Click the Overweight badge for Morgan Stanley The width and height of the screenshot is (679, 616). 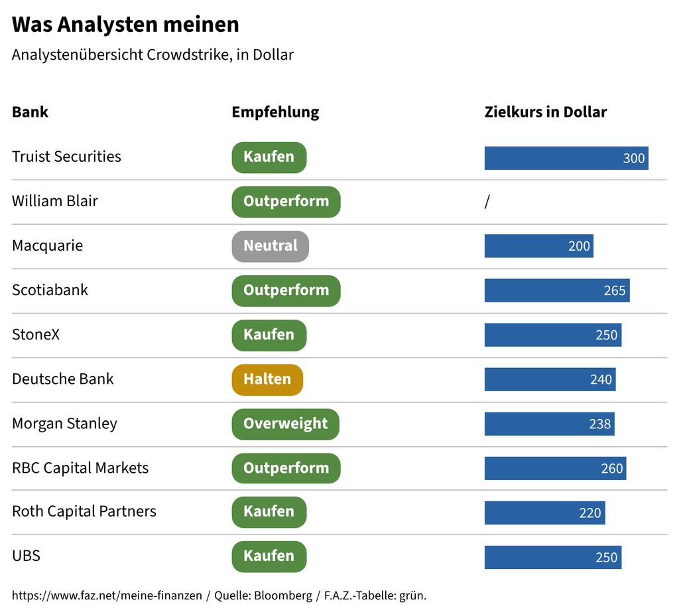pyautogui.click(x=285, y=424)
